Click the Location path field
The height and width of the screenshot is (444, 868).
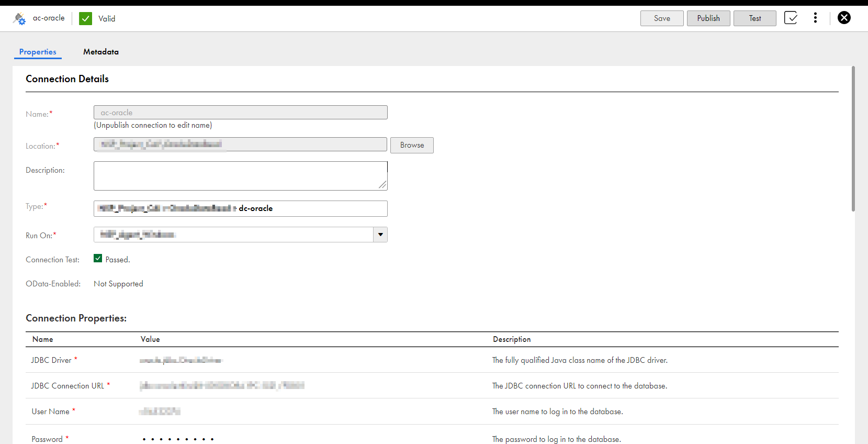tap(241, 145)
